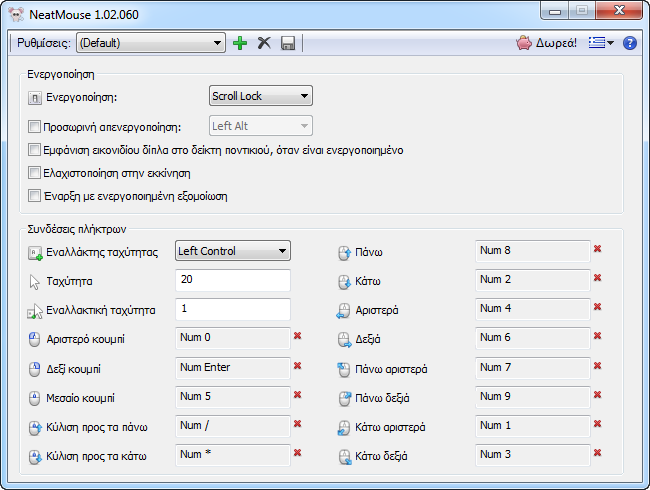The width and height of the screenshot is (650, 490).
Task: Click the Num 2 binding field for Κάτω
Action: point(533,280)
